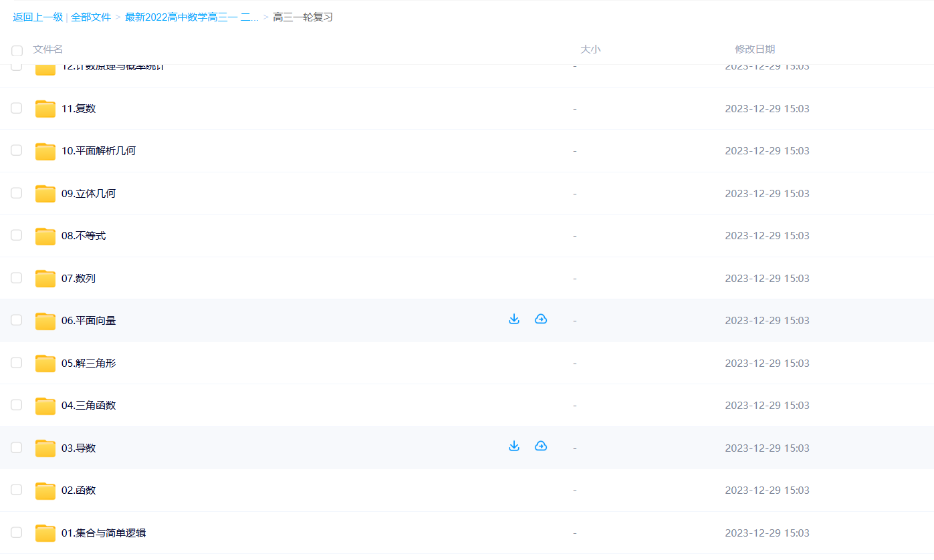The image size is (934, 560).
Task: Sort by 大小 column header
Action: 590,49
